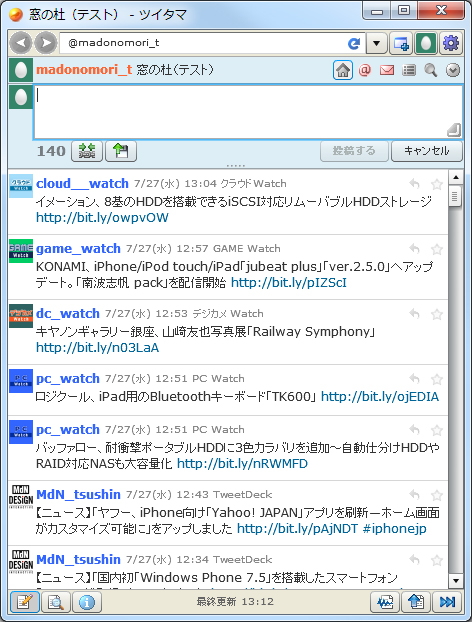Click the URL shorten icon button
This screenshot has width=472, height=622.
[87, 151]
